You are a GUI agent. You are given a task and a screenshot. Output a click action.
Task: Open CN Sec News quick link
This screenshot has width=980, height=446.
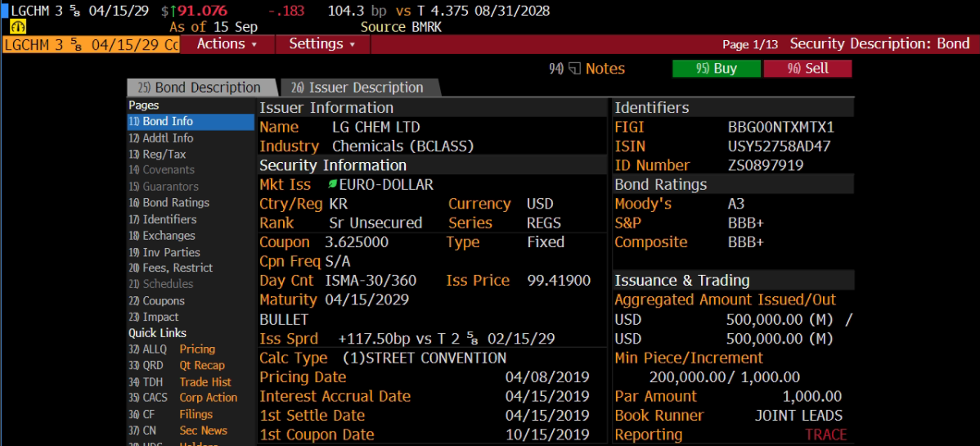(178, 430)
